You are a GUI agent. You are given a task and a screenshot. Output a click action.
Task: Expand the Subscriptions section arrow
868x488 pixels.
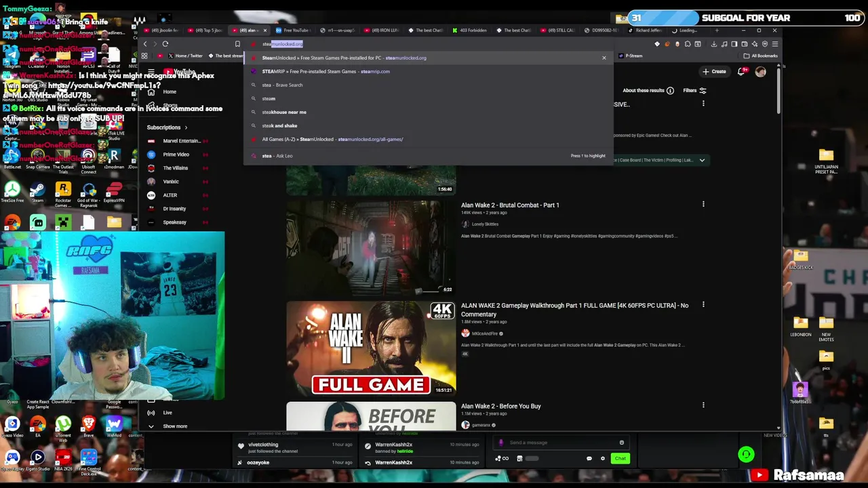click(x=186, y=127)
